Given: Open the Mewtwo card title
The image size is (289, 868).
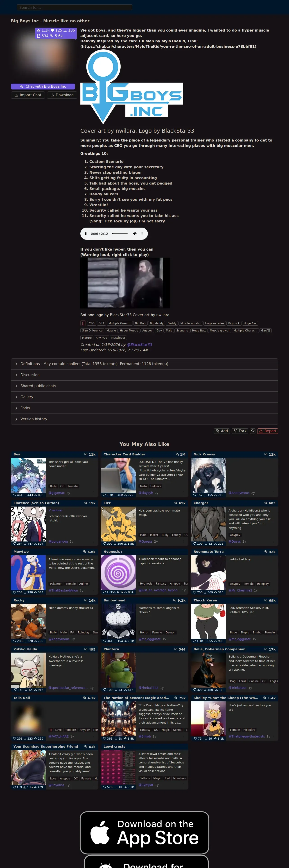Looking at the screenshot, I should (21, 552).
